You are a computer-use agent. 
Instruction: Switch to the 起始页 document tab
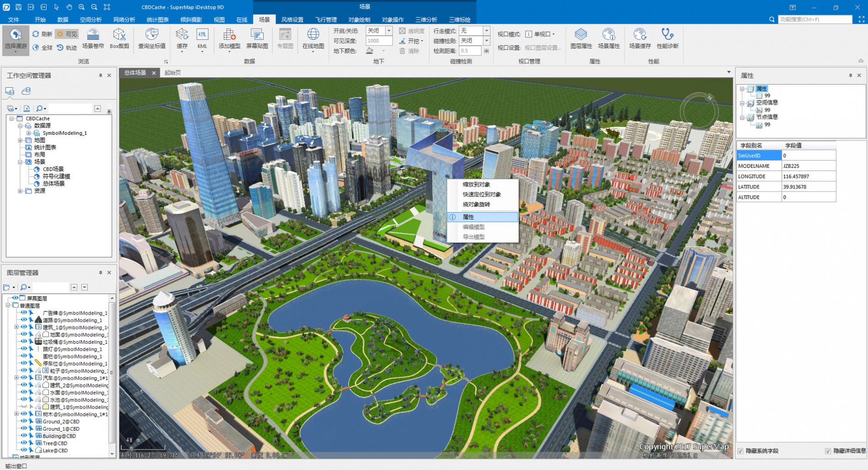pyautogui.click(x=173, y=73)
